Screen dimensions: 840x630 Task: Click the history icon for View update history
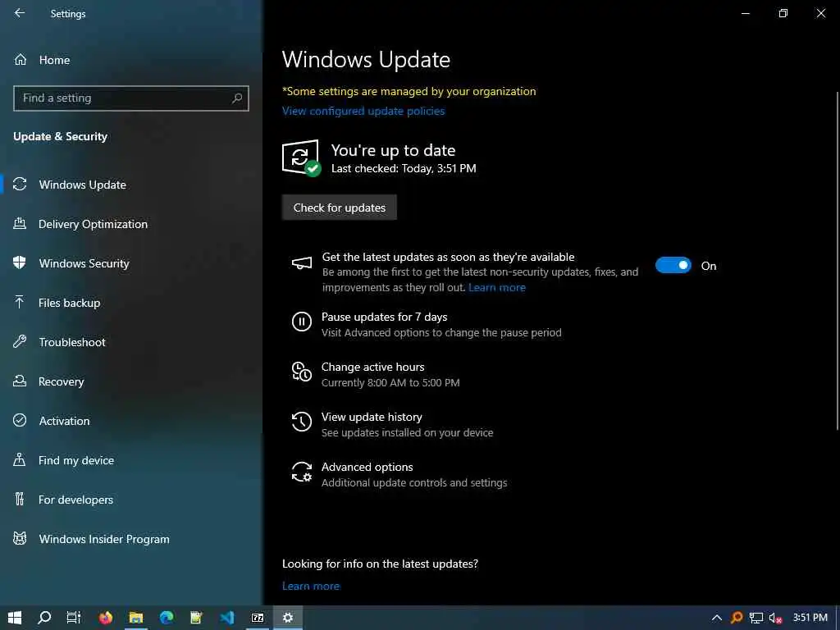click(302, 421)
